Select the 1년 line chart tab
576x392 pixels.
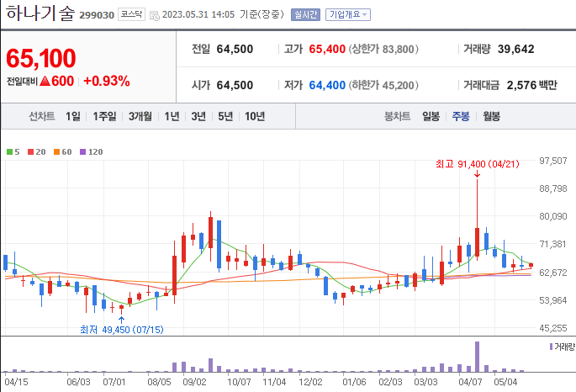coord(172,116)
